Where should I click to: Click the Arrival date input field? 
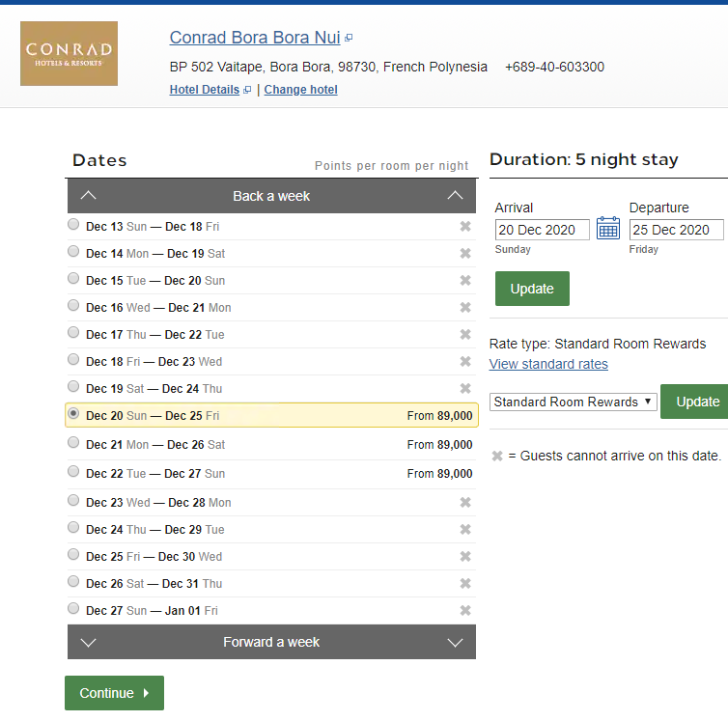click(543, 230)
